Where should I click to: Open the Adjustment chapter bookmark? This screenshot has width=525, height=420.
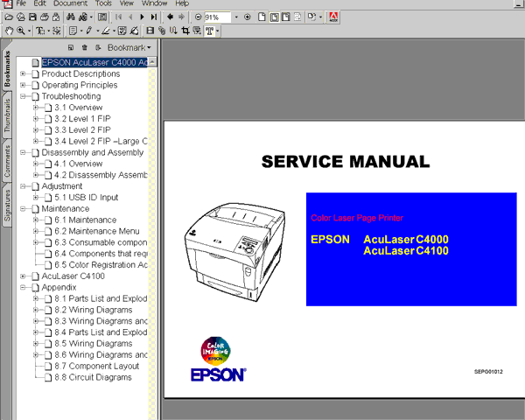[x=62, y=186]
